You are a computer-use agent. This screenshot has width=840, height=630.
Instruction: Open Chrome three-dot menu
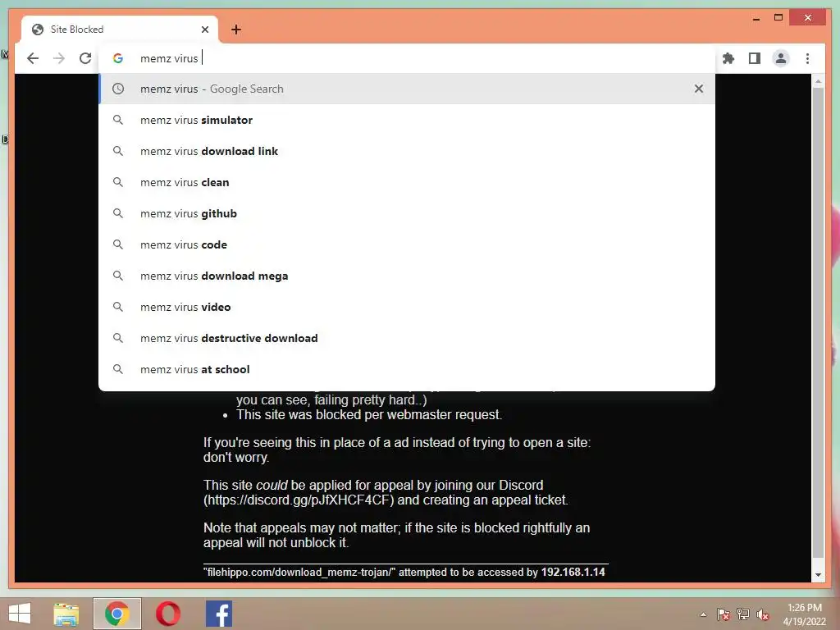tap(807, 58)
